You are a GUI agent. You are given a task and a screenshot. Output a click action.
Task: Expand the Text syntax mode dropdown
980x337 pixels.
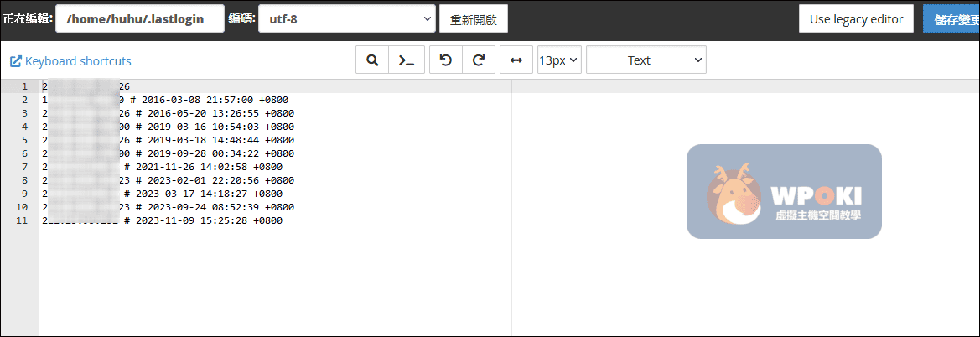point(646,60)
